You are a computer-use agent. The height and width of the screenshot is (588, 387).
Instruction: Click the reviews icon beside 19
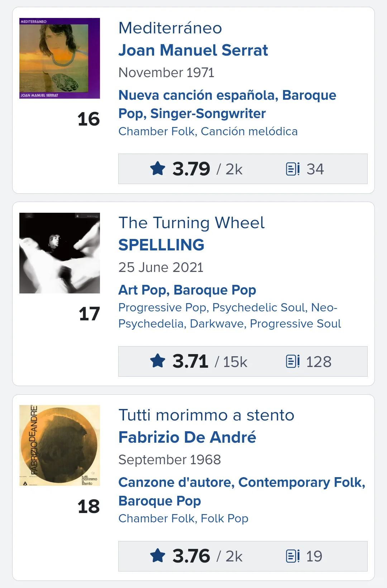[293, 556]
